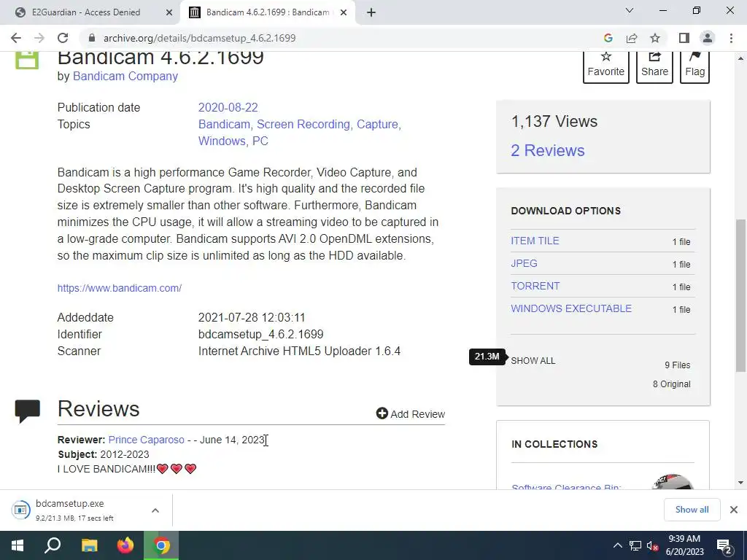Image resolution: width=747 pixels, height=560 pixels.
Task: Open the notification center icon
Action: 724,545
